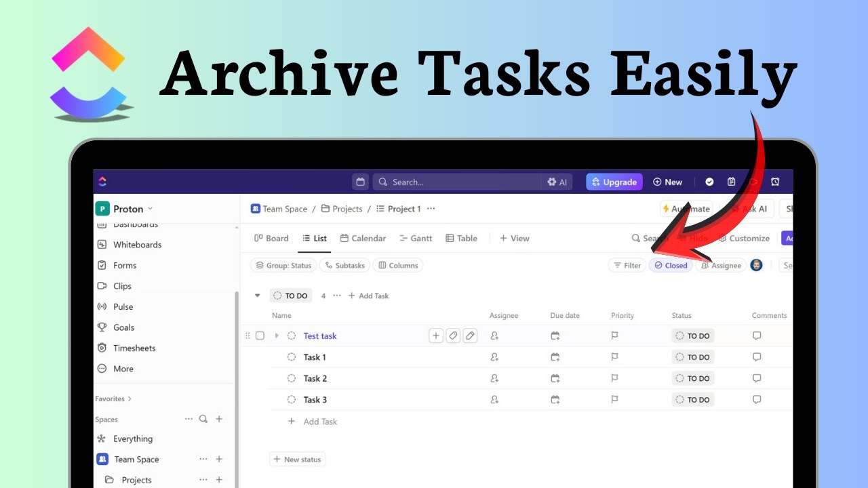This screenshot has width=868, height=488.
Task: Collapse the TO DO group
Action: (x=257, y=296)
